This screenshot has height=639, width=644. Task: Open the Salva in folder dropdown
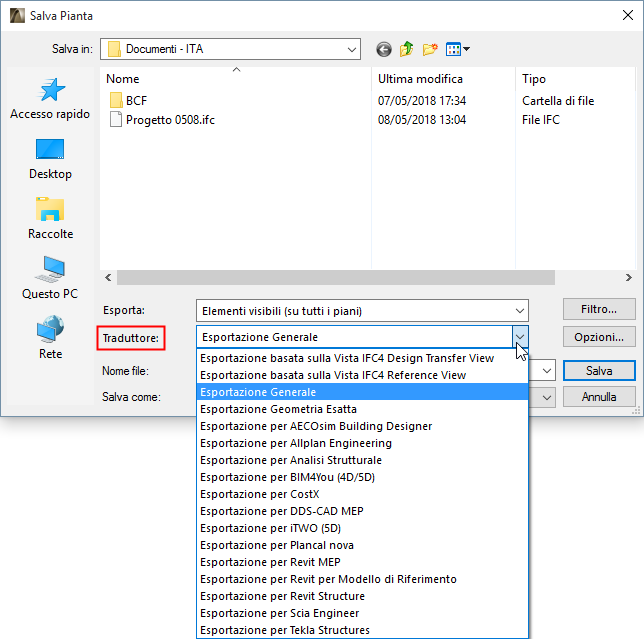coord(230,49)
